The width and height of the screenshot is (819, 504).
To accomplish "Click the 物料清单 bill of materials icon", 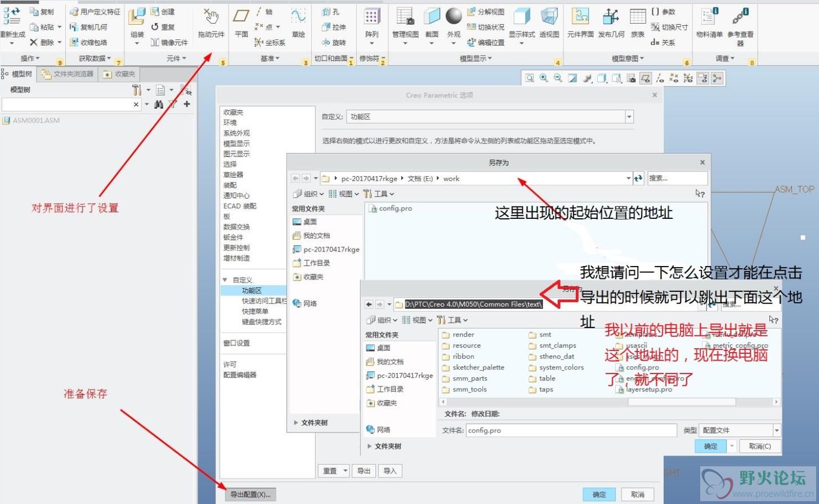I will 710,17.
